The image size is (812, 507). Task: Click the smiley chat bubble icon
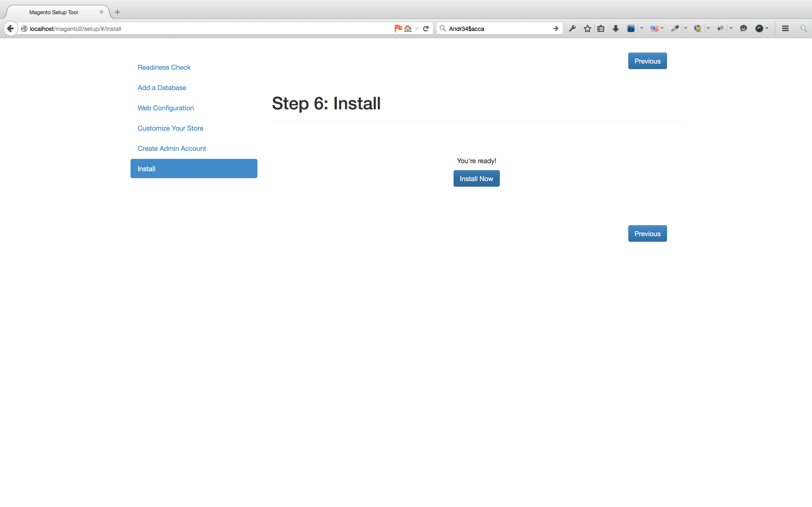(744, 28)
